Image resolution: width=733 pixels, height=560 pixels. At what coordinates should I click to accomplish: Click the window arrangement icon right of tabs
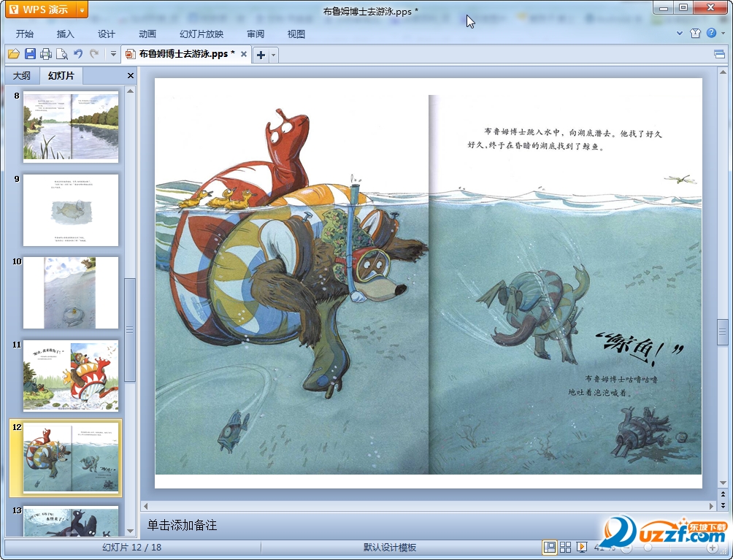[719, 55]
